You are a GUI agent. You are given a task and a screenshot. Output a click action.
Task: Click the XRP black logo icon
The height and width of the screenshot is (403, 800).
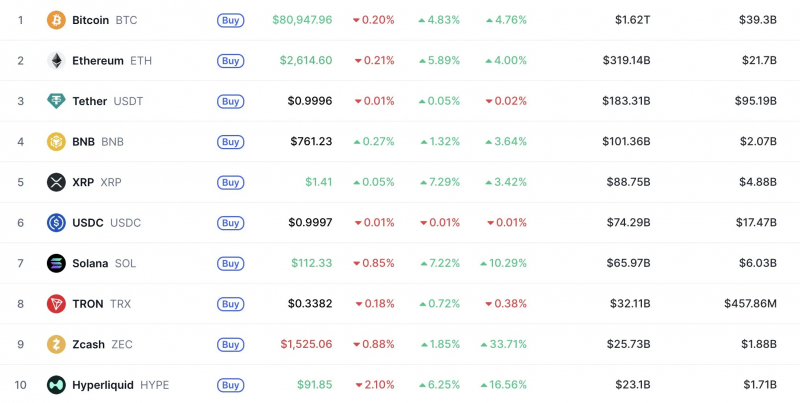[x=56, y=182]
